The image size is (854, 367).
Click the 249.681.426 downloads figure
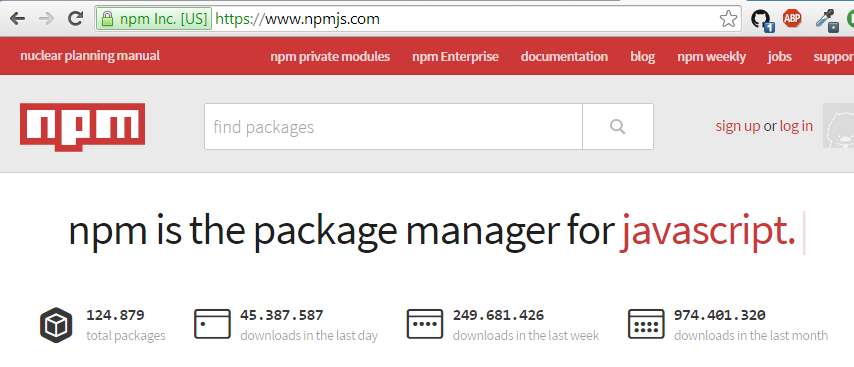498,315
